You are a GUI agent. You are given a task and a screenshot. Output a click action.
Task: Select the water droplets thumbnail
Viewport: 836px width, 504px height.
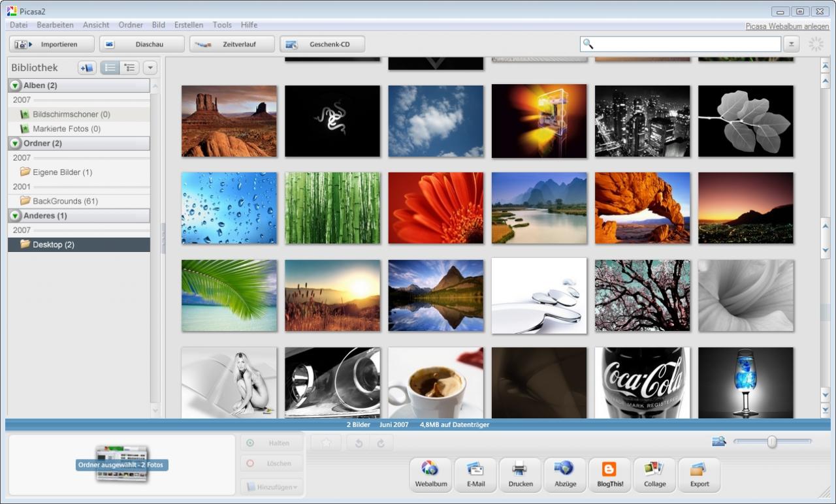click(229, 208)
